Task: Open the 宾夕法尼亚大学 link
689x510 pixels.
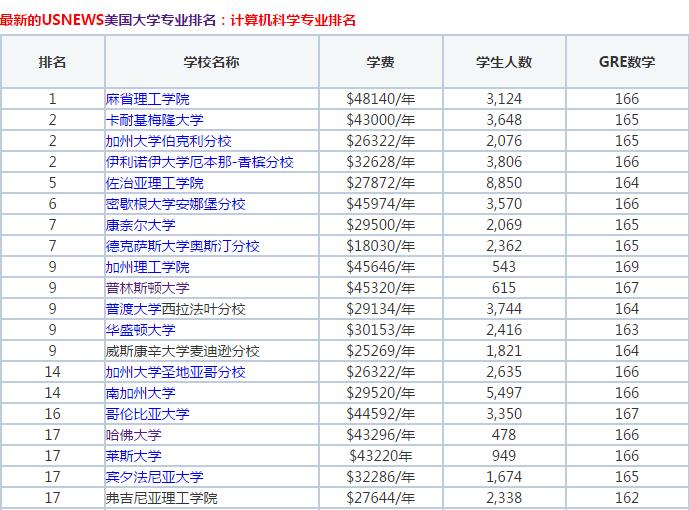Action: pyautogui.click(x=154, y=477)
